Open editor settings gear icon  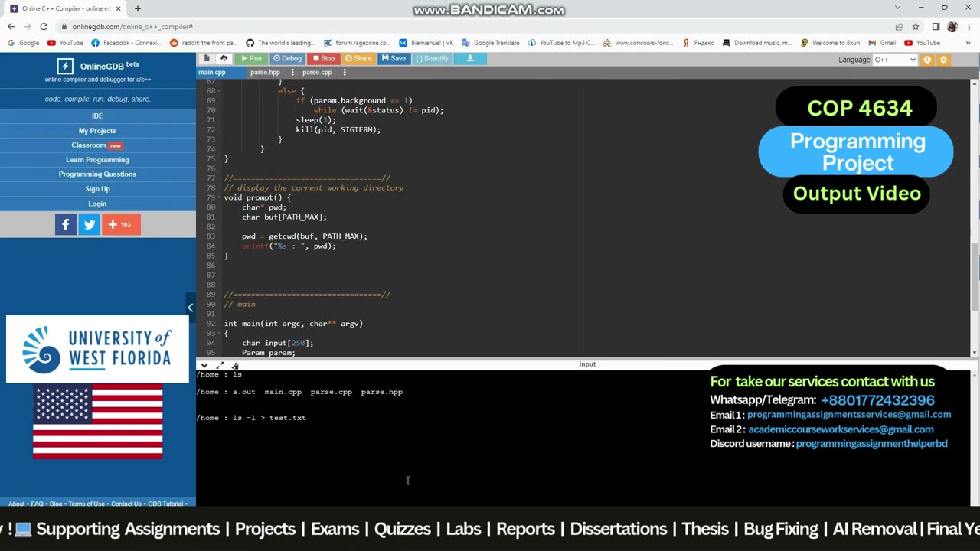point(943,60)
